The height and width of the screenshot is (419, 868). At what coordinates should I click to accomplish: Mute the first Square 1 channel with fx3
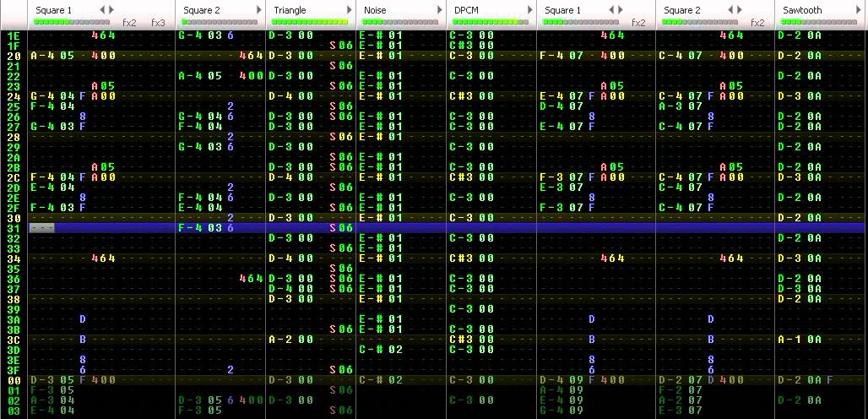[x=53, y=10]
